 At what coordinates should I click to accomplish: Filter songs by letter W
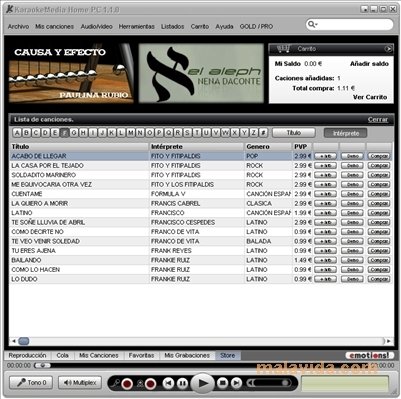pos(225,133)
